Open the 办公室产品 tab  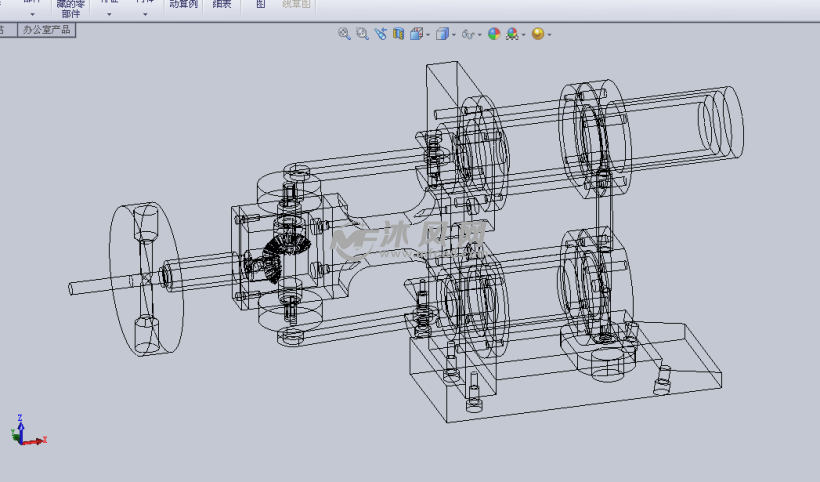tap(47, 30)
